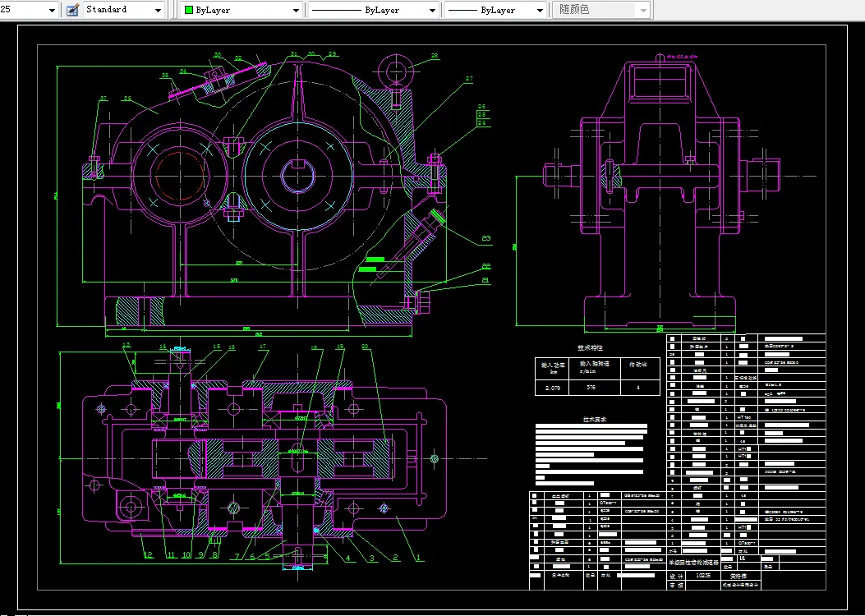Click the table style icon beside Standard
Screen dimensions: 865x616
[72, 10]
